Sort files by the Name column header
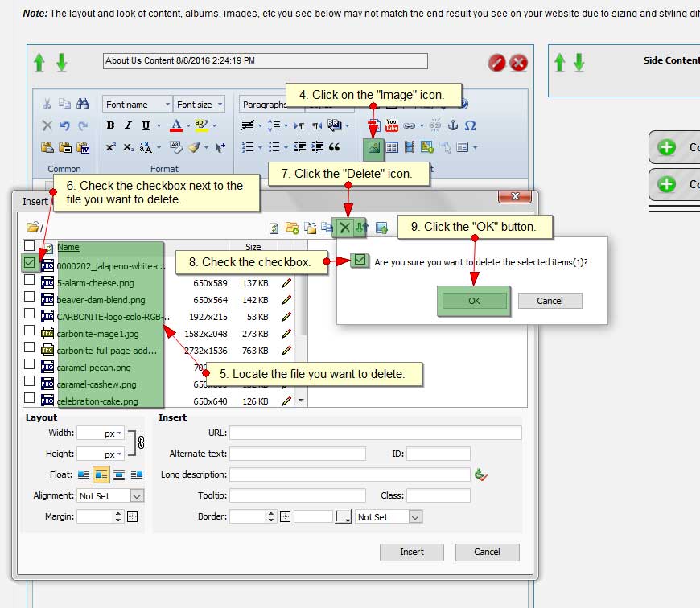 [x=68, y=247]
